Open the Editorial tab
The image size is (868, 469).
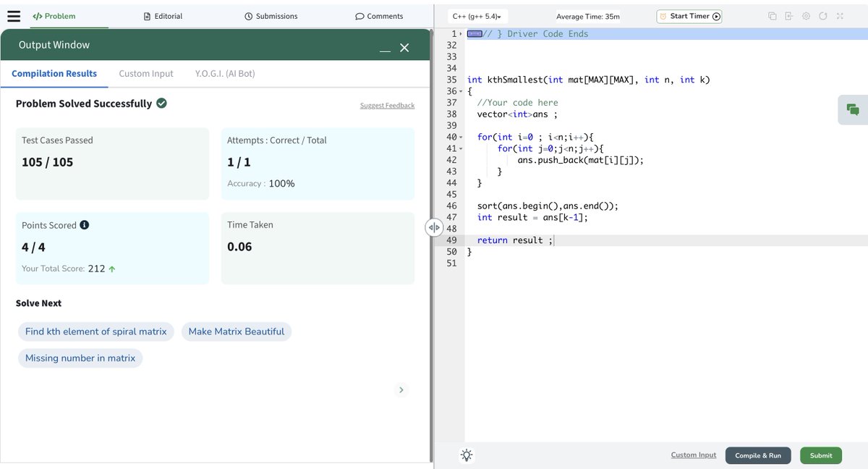tap(163, 16)
